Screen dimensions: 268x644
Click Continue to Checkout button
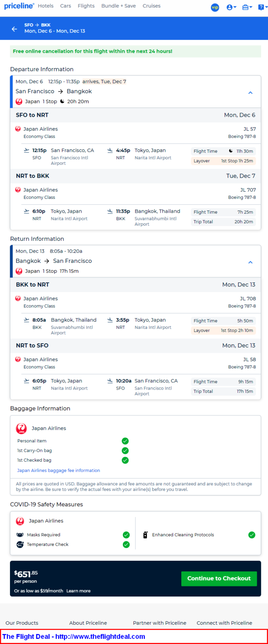[219, 578]
